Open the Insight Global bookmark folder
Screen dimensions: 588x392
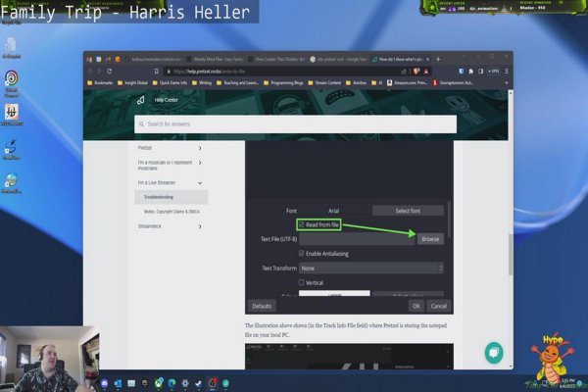pos(132,83)
